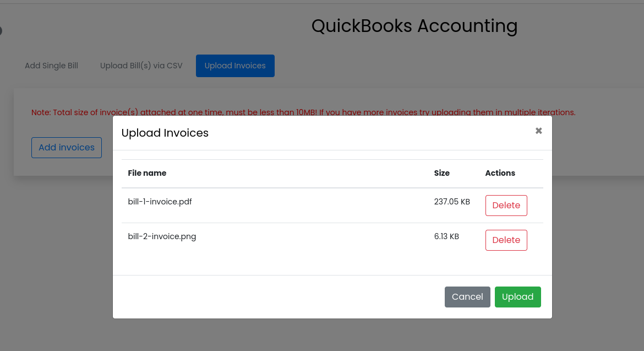
Task: Delete the bill-1-invoice.pdf file
Action: pos(506,205)
